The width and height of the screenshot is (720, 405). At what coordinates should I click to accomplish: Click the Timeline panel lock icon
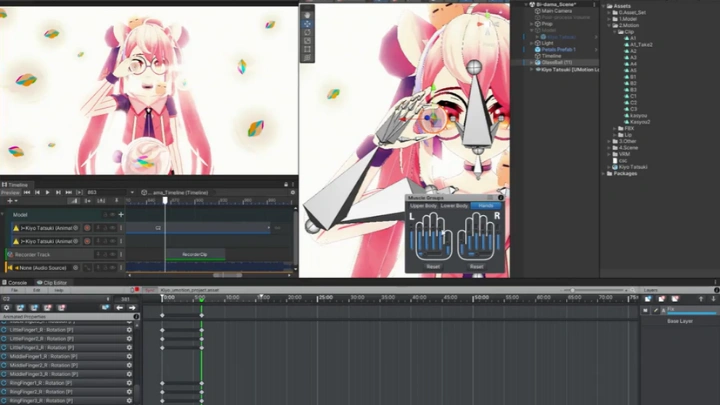(x=286, y=185)
